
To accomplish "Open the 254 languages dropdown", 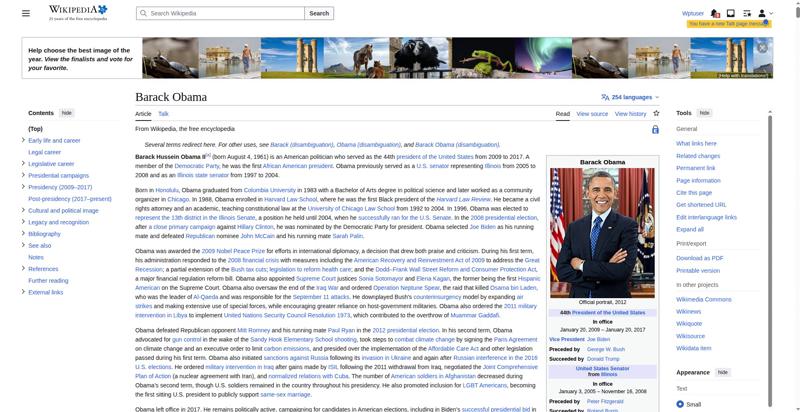I will click(630, 97).
